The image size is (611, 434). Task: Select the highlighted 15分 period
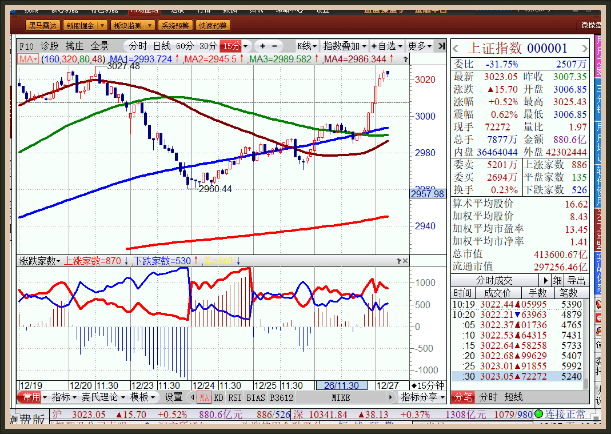(x=230, y=46)
